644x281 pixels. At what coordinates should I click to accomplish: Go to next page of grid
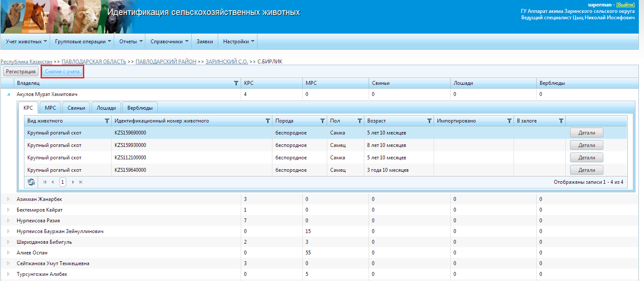click(x=73, y=182)
